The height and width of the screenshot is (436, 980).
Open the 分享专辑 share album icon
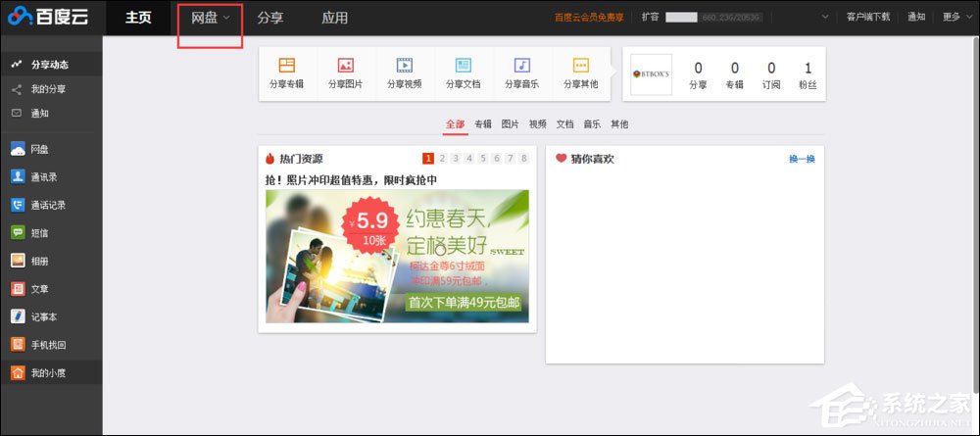(287, 65)
